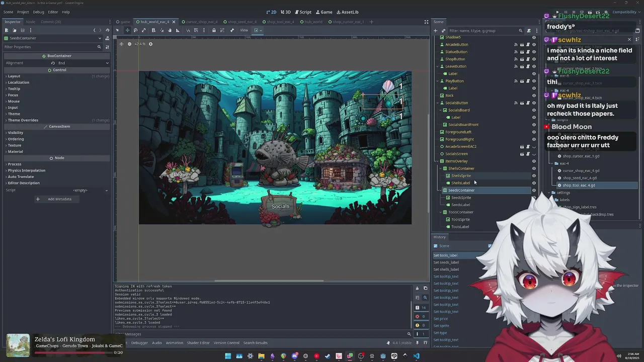Viewport: 644px width, 362px height.
Task: Open Shader Editor bottom panel
Action: pos(198,343)
